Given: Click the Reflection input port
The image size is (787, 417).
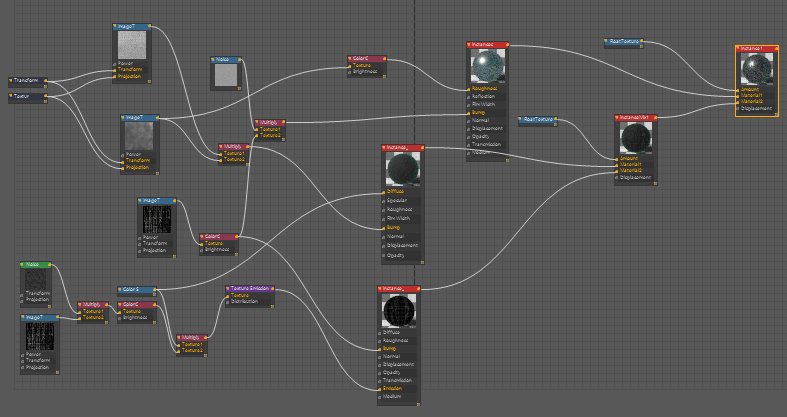Looking at the screenshot, I should [x=468, y=96].
